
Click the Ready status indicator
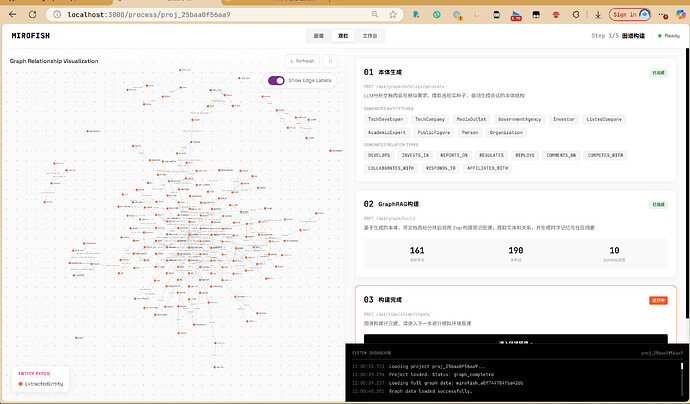669,36
